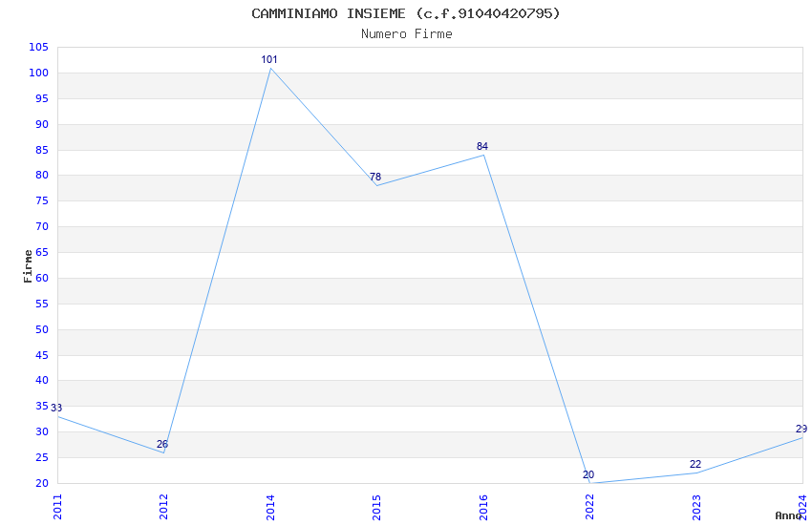Select the 2022 x-axis year label
The width and height of the screenshot is (812, 525).
[589, 508]
